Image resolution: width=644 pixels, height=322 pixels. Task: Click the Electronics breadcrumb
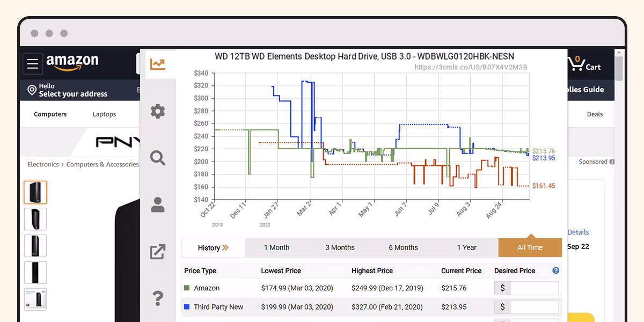pos(43,164)
